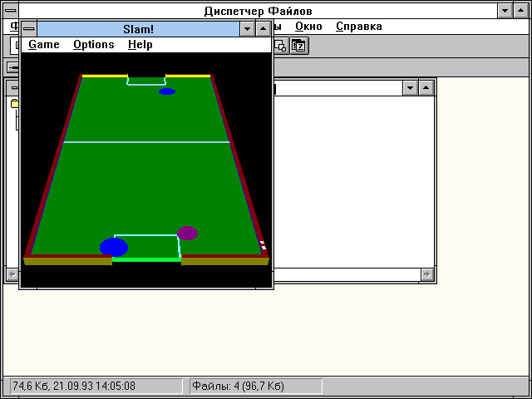
Task: Click the horizontal scrollbar track in file list
Action: (347, 274)
